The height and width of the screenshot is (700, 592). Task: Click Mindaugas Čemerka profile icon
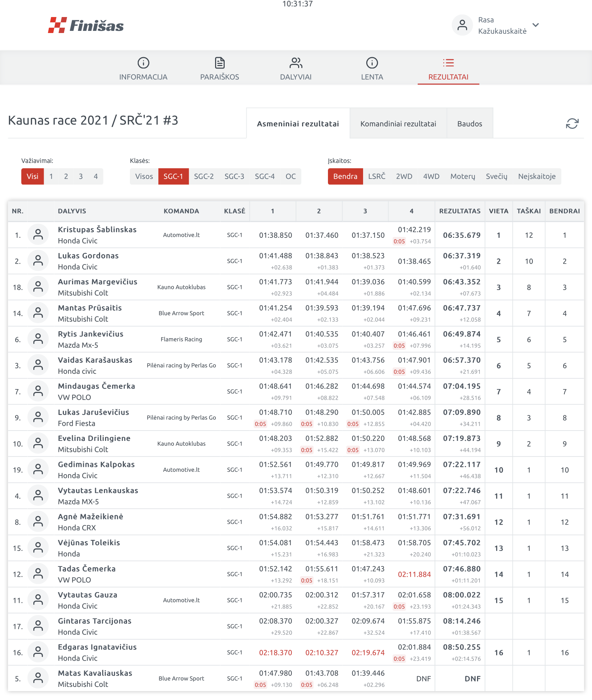click(x=38, y=392)
